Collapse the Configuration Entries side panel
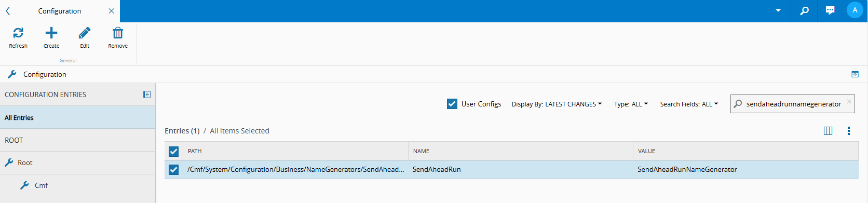 pyautogui.click(x=147, y=94)
